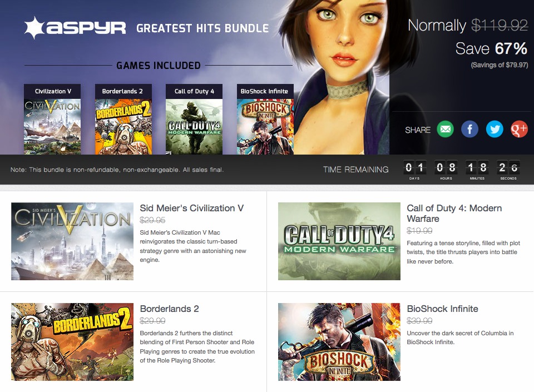This screenshot has height=392, width=534.
Task: Share the bundle via email icon
Action: point(445,130)
